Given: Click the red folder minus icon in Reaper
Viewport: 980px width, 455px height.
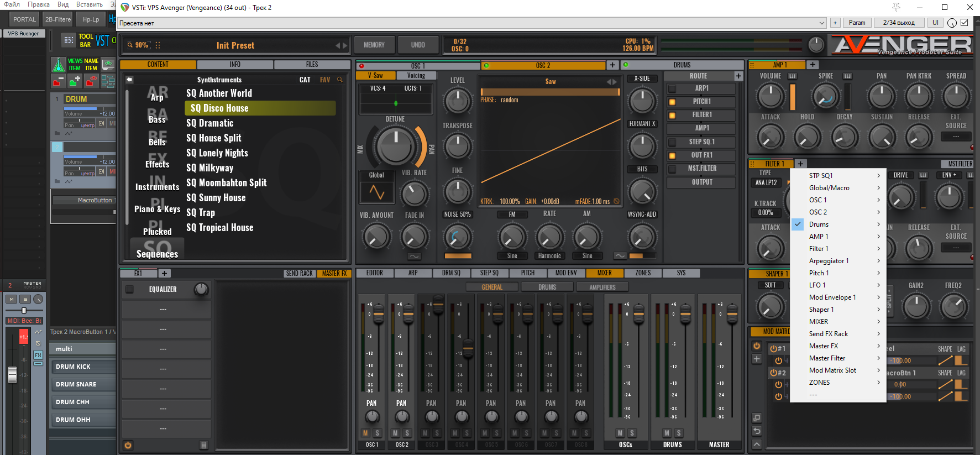Looking at the screenshot, I should (57, 82).
